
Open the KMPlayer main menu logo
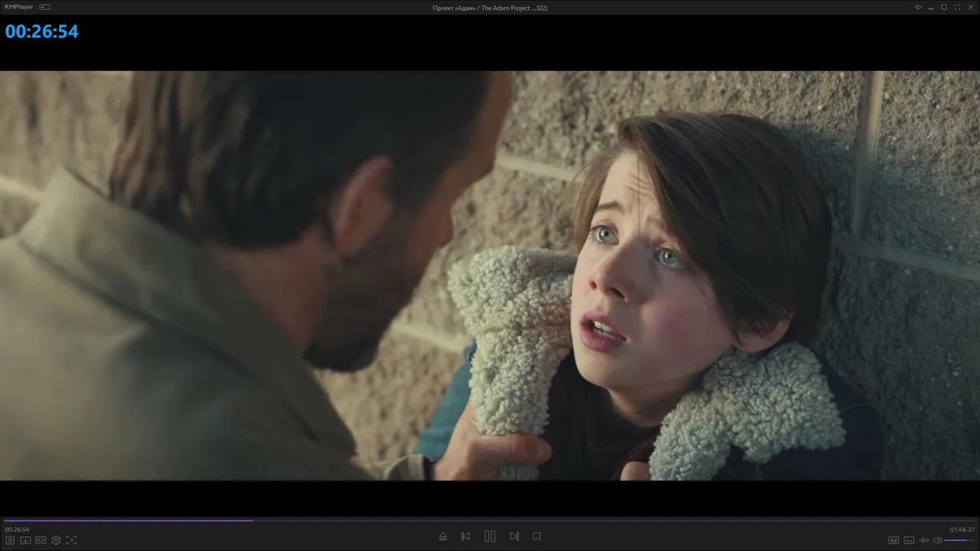click(x=19, y=7)
